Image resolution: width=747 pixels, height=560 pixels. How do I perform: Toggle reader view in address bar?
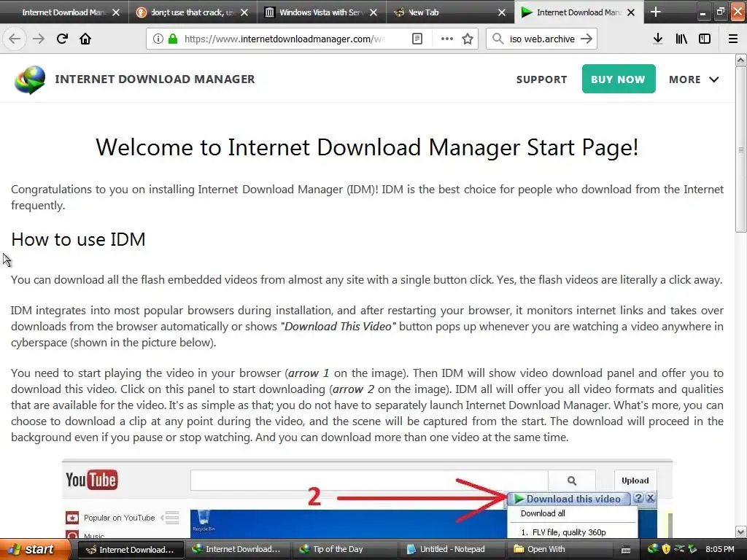click(x=417, y=39)
